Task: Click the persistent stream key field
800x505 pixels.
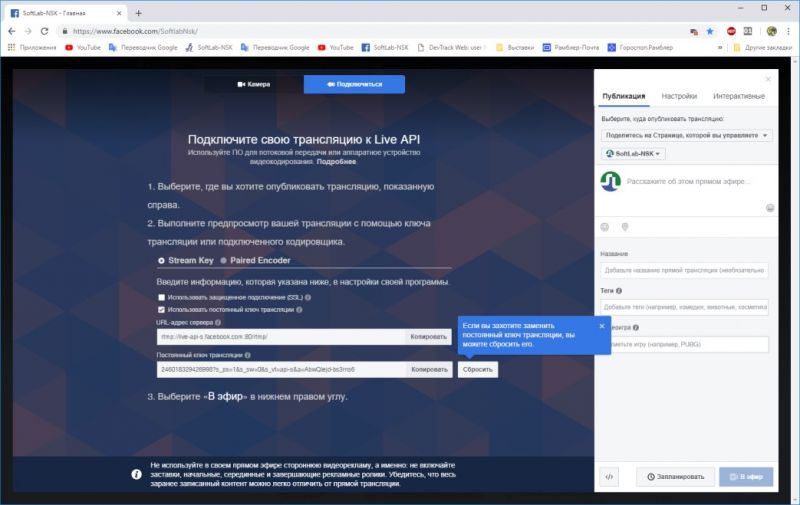Action: coord(281,369)
